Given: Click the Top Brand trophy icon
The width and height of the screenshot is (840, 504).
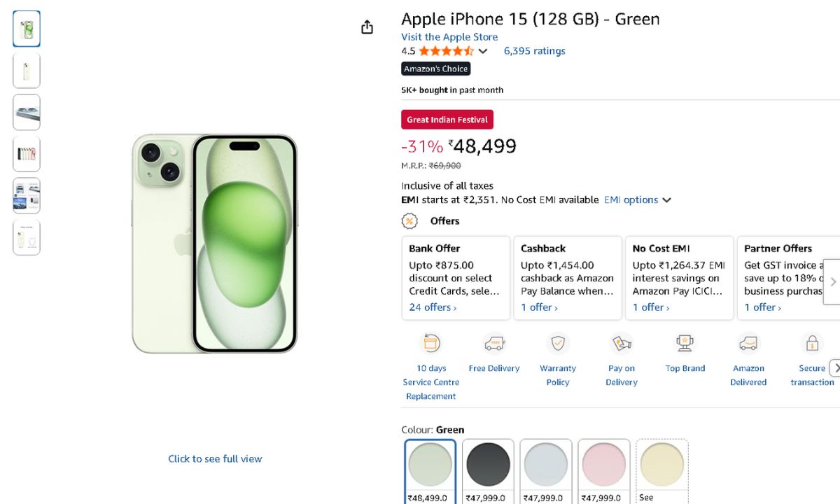Looking at the screenshot, I should click(x=685, y=344).
